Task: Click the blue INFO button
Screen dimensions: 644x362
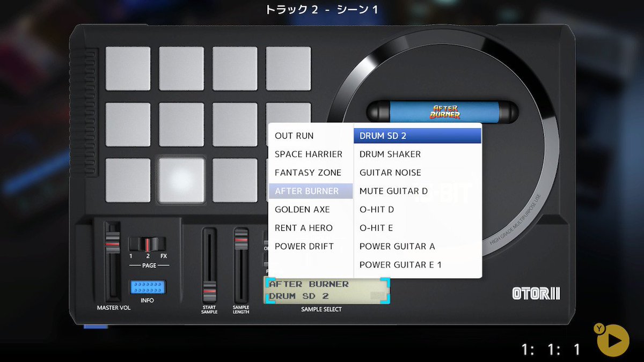Action: point(147,287)
